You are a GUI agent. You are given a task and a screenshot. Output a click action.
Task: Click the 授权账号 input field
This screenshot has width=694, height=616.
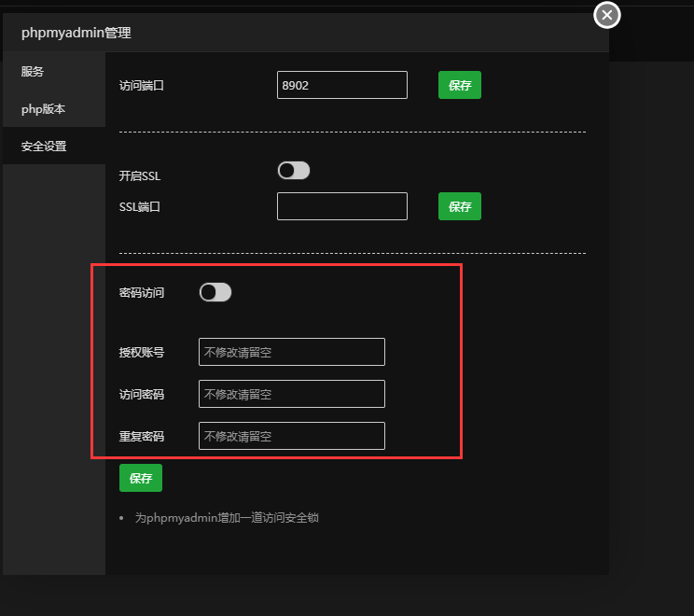pos(292,352)
